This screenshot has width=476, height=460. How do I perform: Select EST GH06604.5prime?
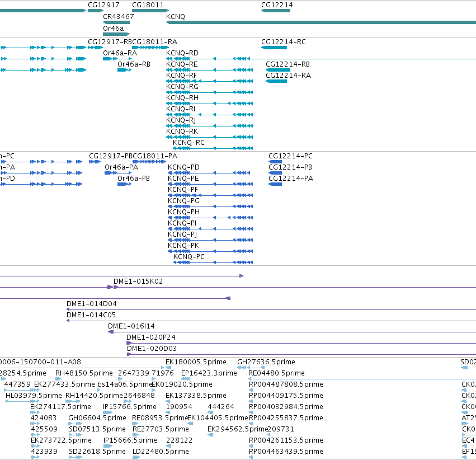click(97, 418)
